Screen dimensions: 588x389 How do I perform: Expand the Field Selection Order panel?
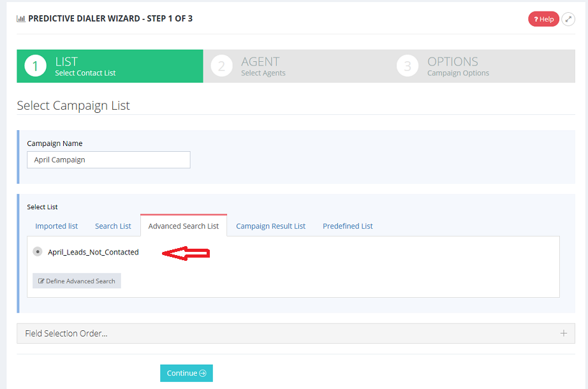[x=66, y=334]
